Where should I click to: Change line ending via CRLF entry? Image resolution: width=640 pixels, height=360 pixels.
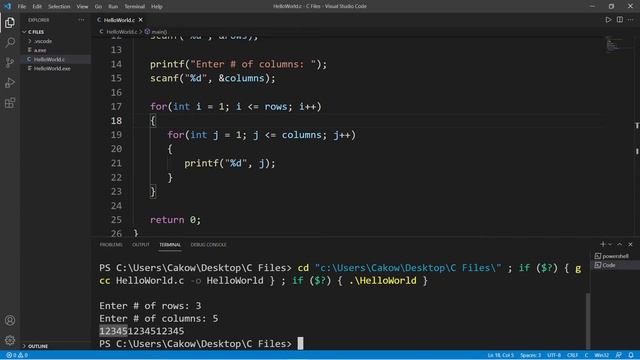(573, 355)
